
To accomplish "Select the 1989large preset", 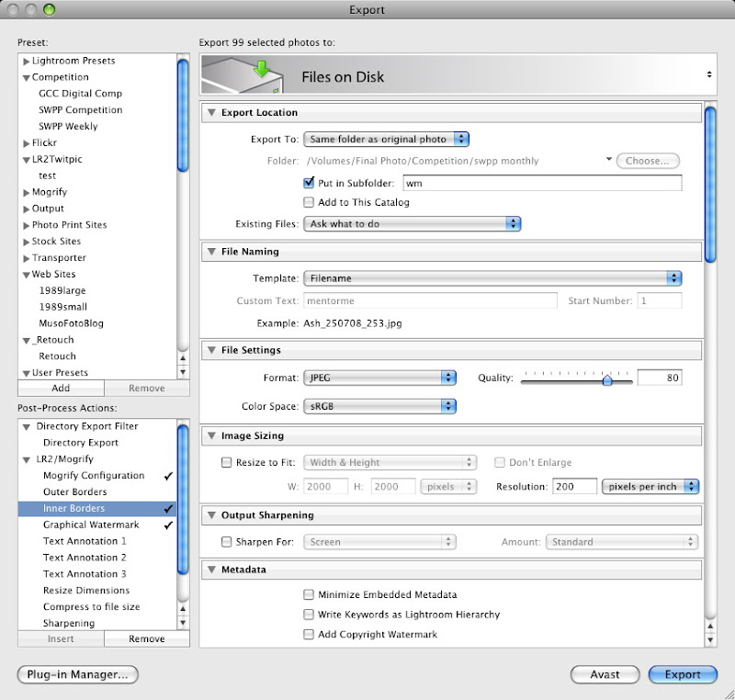I will [x=62, y=290].
